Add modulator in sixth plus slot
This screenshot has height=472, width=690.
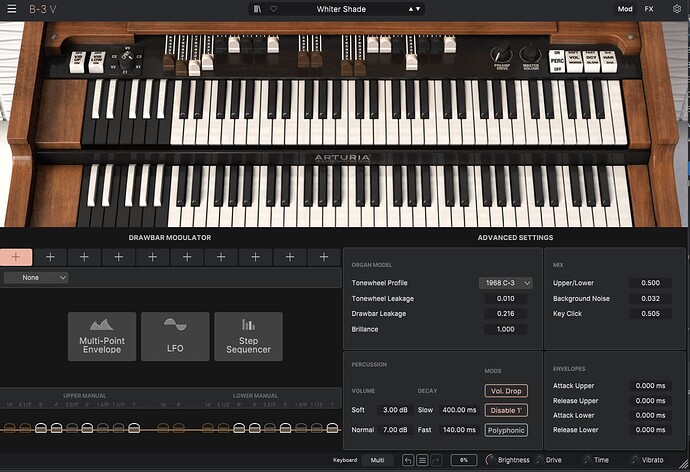(187, 257)
